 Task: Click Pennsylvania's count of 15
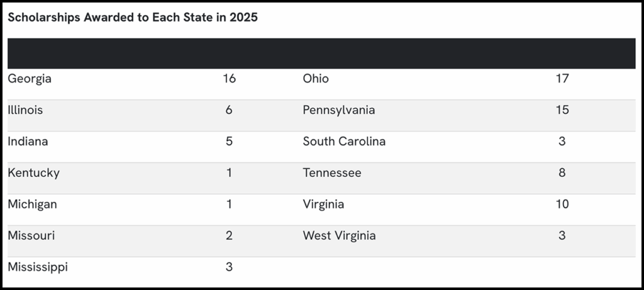click(x=562, y=110)
